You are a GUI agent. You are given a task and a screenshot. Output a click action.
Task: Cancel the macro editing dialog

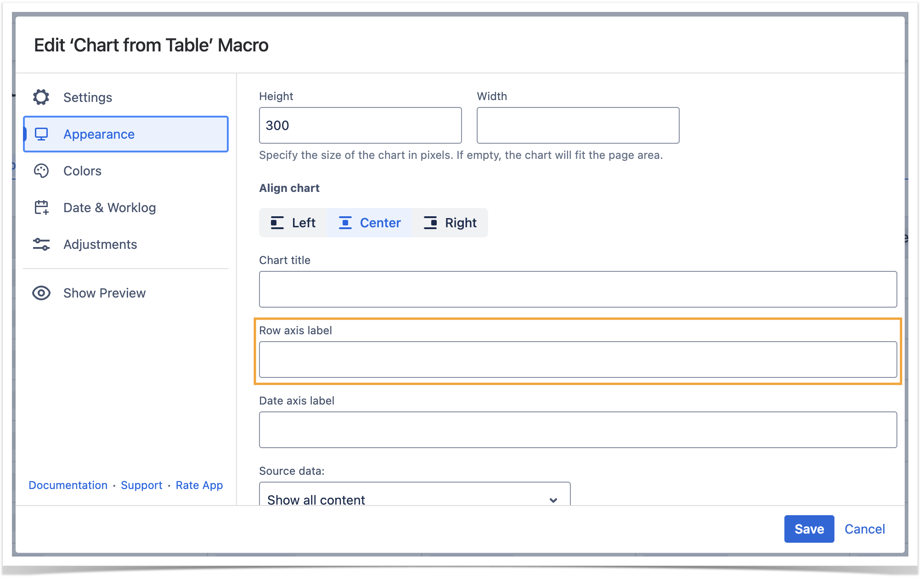click(x=864, y=529)
